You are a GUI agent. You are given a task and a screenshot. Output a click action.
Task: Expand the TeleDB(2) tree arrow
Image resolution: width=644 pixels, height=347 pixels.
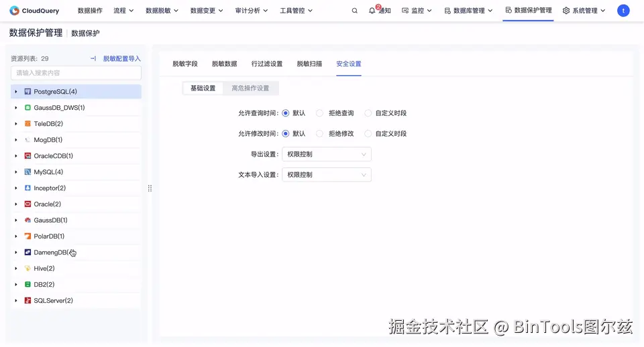16,123
